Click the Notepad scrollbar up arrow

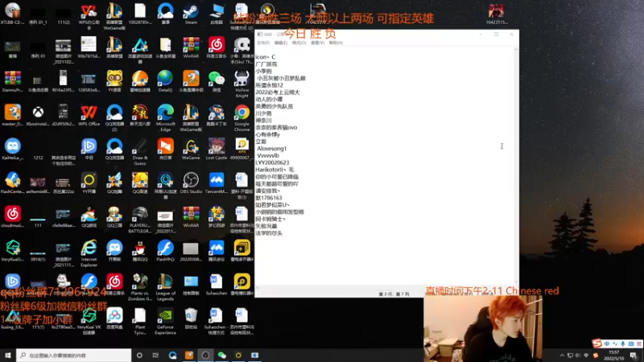[516, 49]
